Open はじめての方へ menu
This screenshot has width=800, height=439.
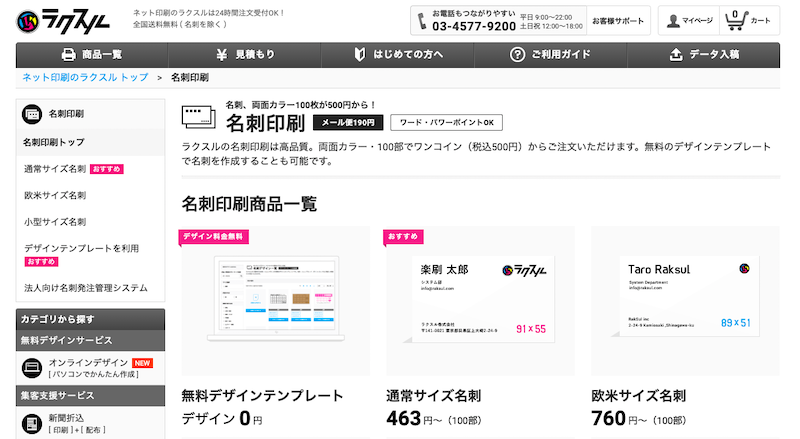[397, 55]
